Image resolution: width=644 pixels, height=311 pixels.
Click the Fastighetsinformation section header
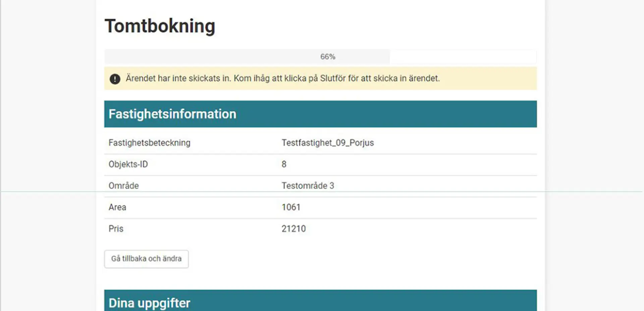(172, 114)
